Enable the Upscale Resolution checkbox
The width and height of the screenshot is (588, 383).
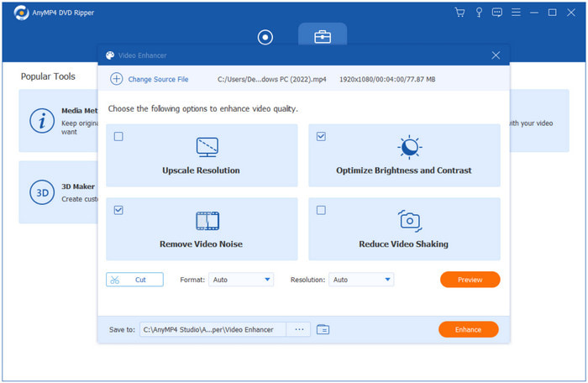[x=118, y=137]
